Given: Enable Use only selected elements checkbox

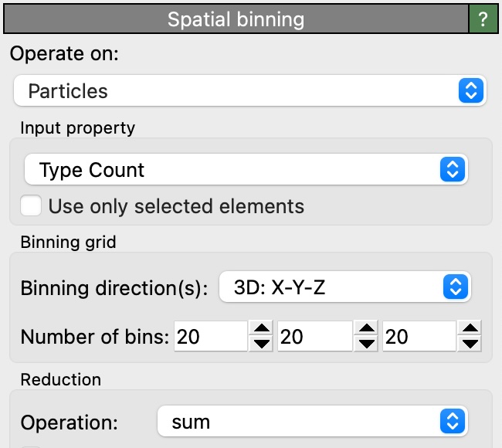Looking at the screenshot, I should click(32, 206).
